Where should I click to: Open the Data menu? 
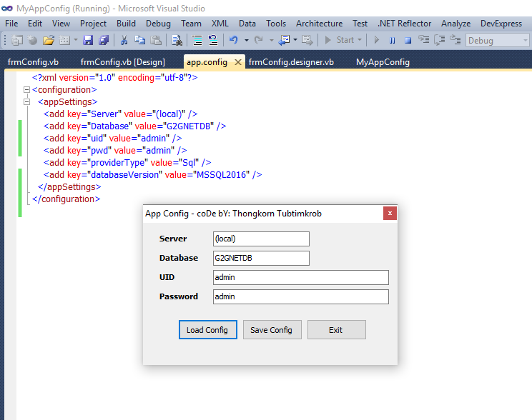tap(247, 24)
